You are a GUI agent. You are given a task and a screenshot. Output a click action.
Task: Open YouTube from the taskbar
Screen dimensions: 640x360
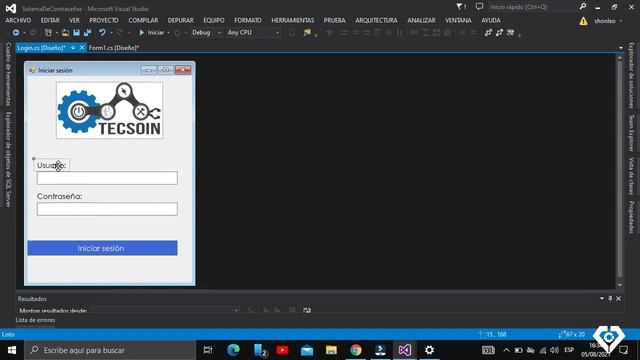tap(282, 350)
